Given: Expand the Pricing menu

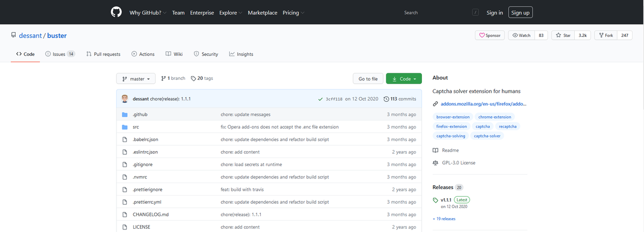Looking at the screenshot, I should pos(294,13).
